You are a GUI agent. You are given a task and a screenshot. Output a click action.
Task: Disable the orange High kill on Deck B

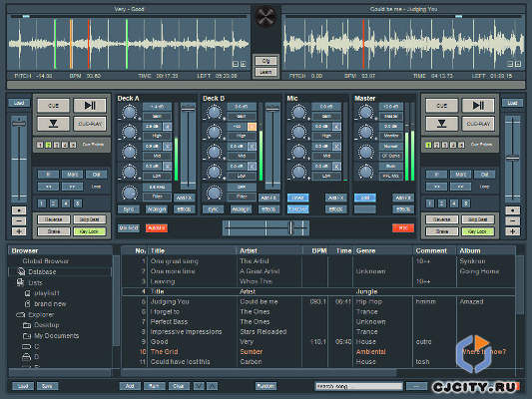pyautogui.click(x=253, y=127)
